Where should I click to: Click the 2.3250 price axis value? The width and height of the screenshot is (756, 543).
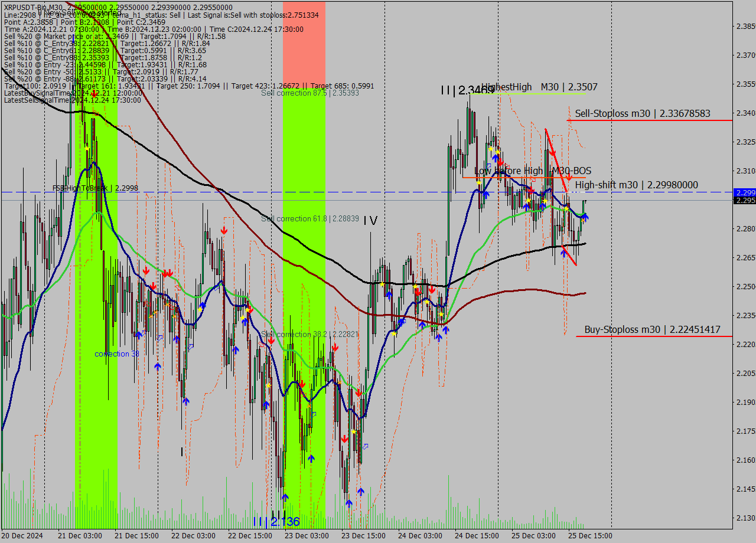click(x=745, y=142)
